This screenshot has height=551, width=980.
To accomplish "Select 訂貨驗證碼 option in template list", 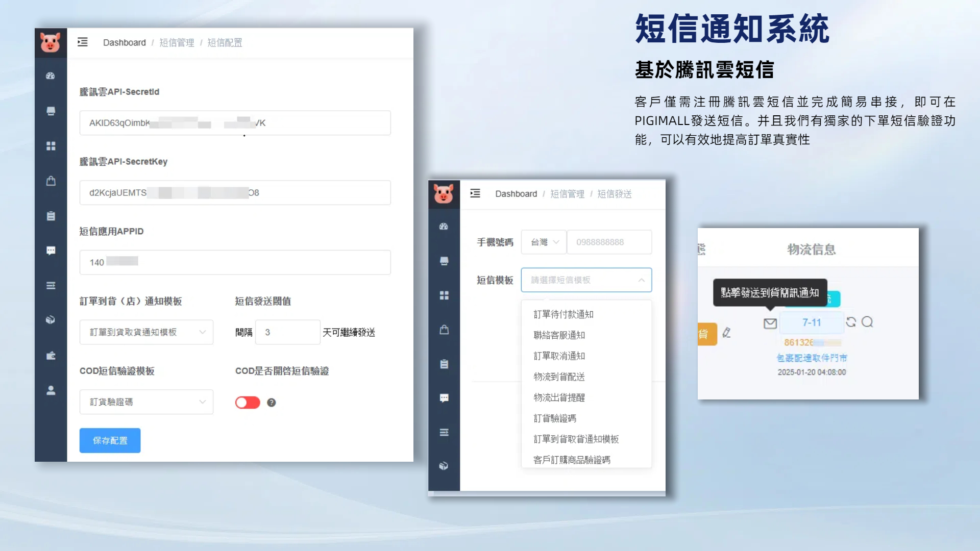I will coord(586,418).
